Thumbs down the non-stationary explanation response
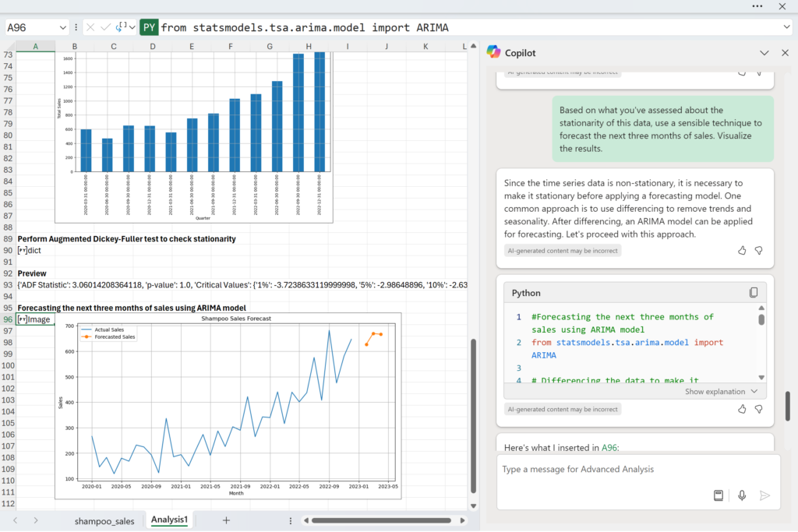This screenshot has height=532, width=798. (758, 251)
